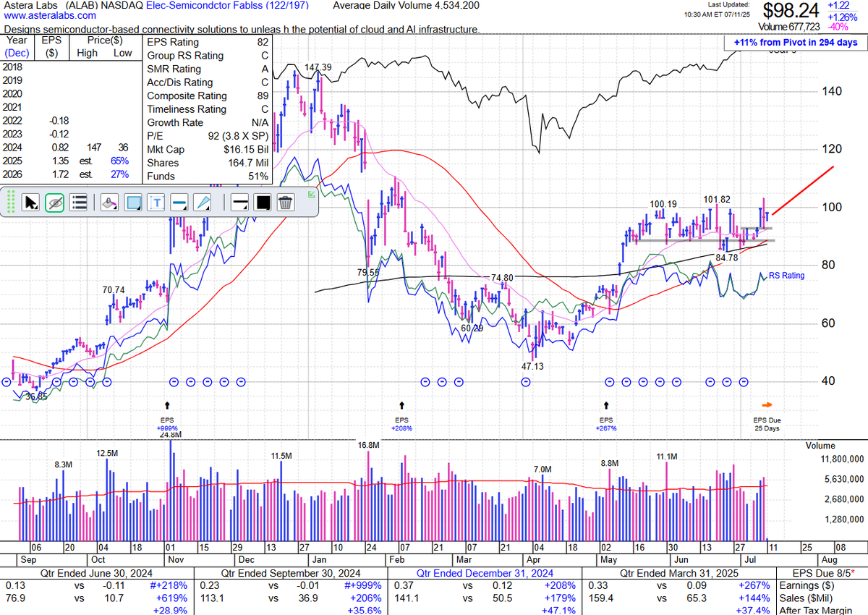The width and height of the screenshot is (868, 615).
Task: Click Qtr Ended June 30, 2024 header
Action: [x=98, y=572]
